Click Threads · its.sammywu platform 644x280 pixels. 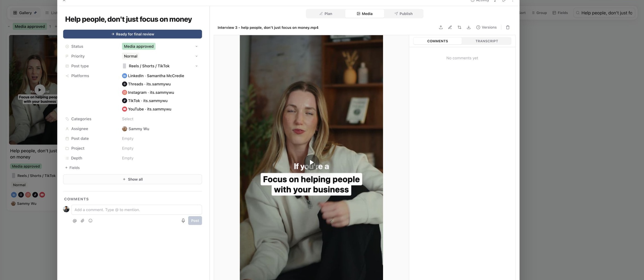point(146,84)
